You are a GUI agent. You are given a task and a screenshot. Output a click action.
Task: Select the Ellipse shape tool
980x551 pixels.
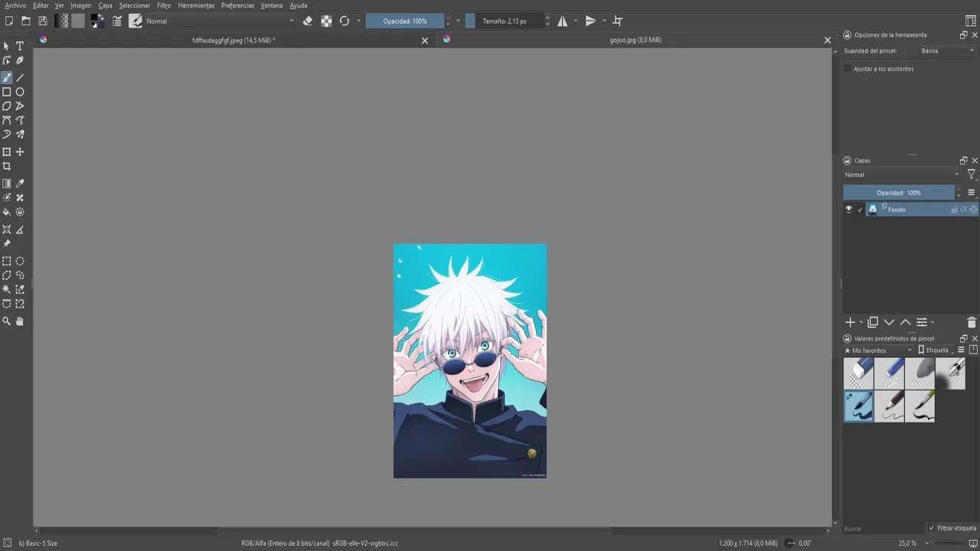[20, 92]
